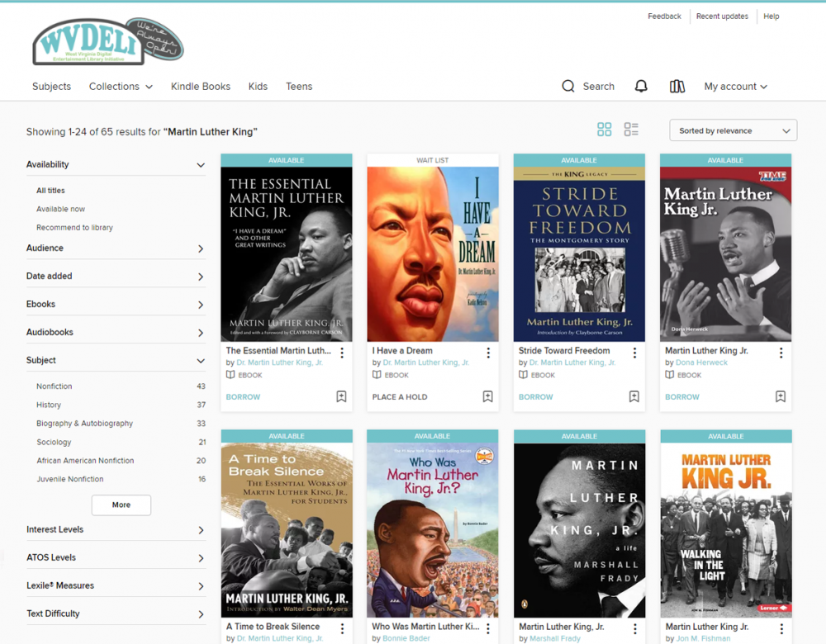Open the Sorted by relevance dropdown
The height and width of the screenshot is (644, 826).
pos(733,130)
